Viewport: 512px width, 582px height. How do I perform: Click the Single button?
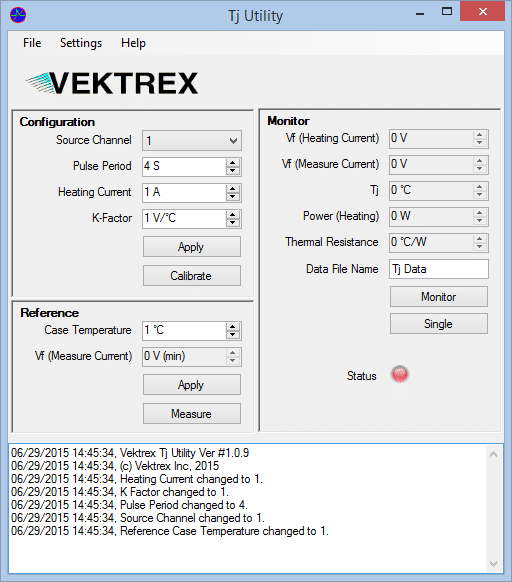click(x=439, y=324)
